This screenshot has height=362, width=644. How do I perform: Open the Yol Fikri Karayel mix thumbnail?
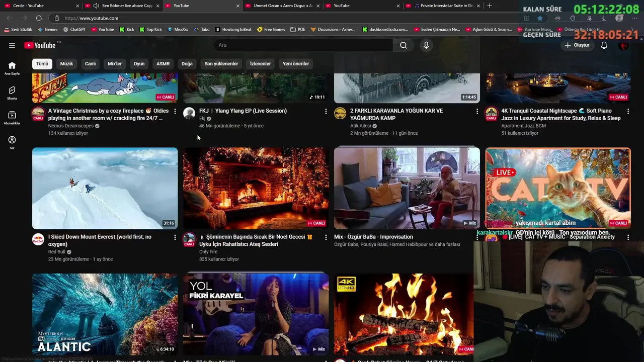click(x=256, y=314)
